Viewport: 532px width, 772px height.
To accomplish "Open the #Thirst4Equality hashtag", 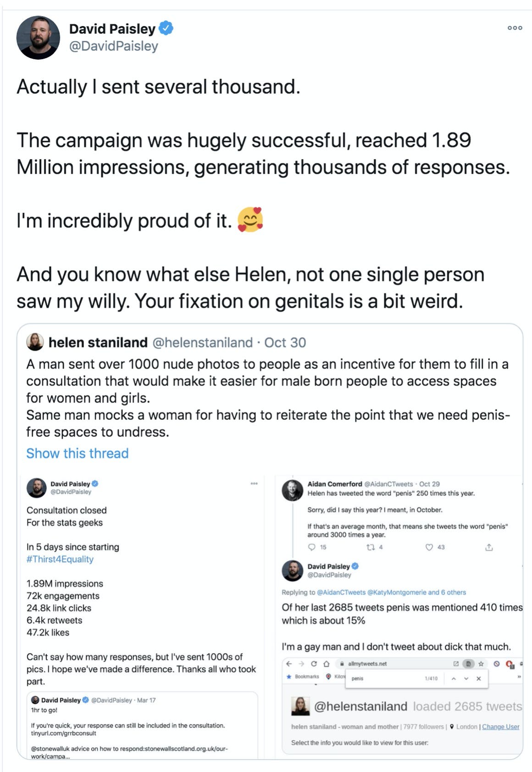I will click(60, 559).
